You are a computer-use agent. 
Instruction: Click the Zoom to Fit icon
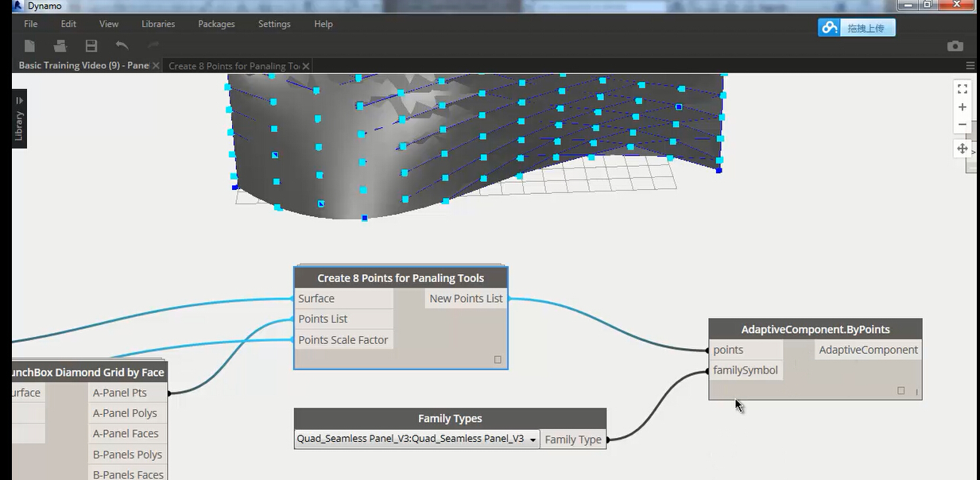pyautogui.click(x=962, y=89)
